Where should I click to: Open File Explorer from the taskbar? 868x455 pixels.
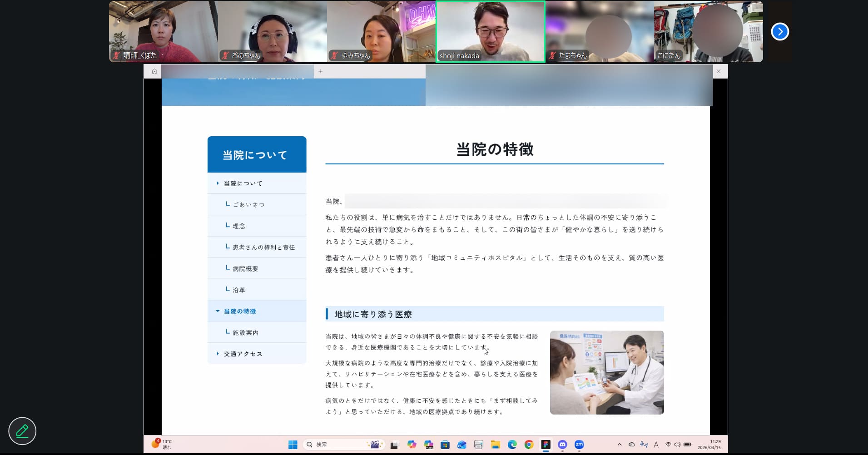point(495,445)
